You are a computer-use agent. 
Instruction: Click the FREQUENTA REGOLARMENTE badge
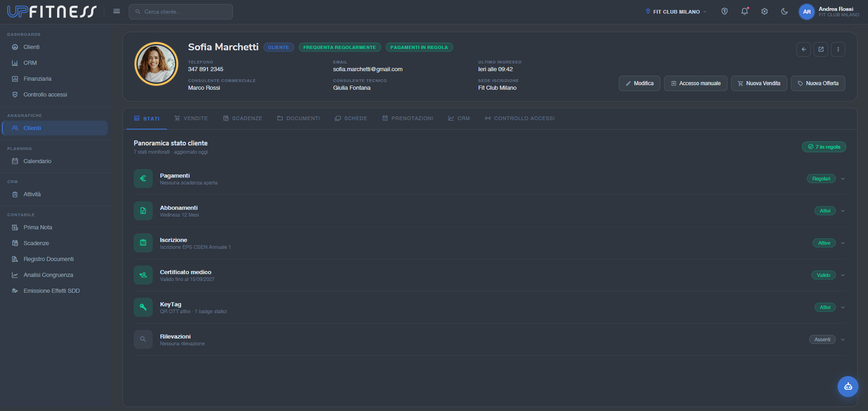[x=339, y=47]
